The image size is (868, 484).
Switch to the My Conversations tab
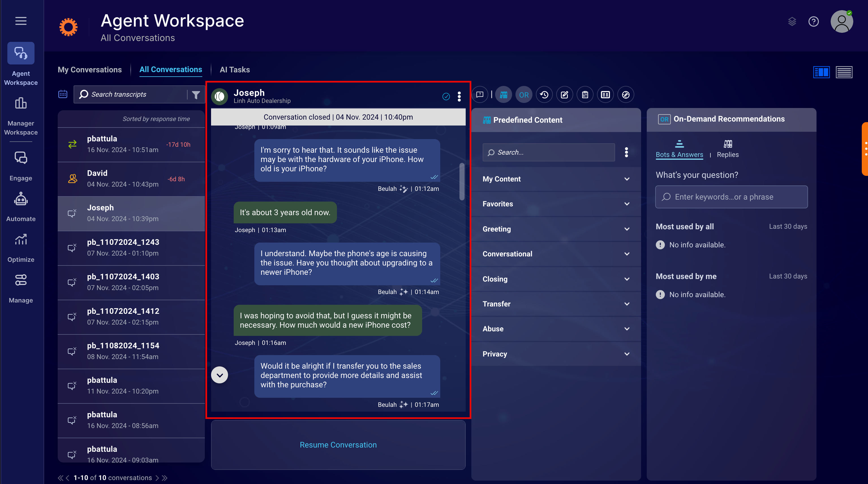click(x=90, y=69)
